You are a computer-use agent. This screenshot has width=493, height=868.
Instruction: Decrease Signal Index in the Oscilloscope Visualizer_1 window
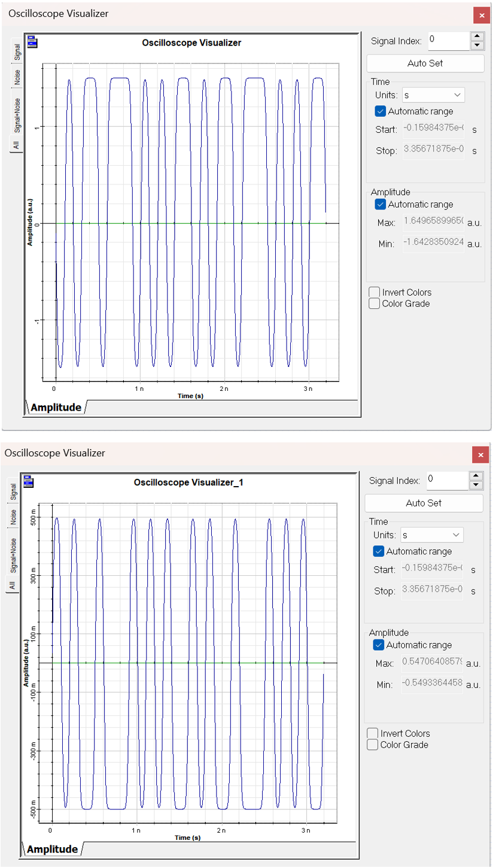tap(476, 485)
